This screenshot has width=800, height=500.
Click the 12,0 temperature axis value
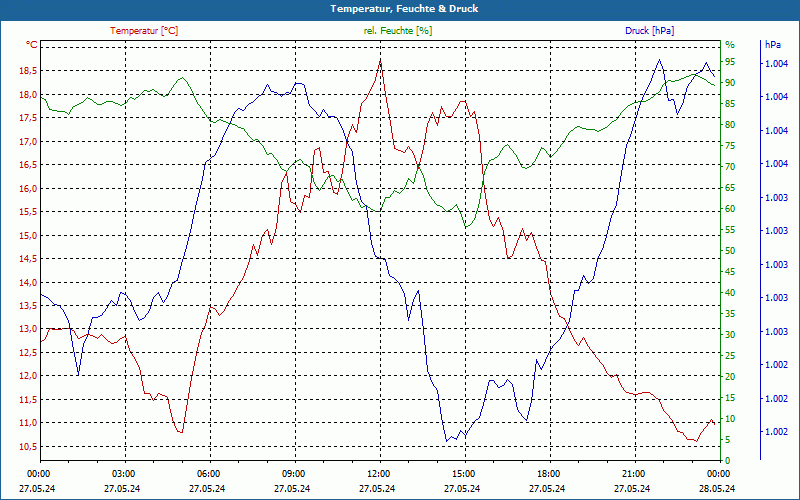[x=28, y=376]
